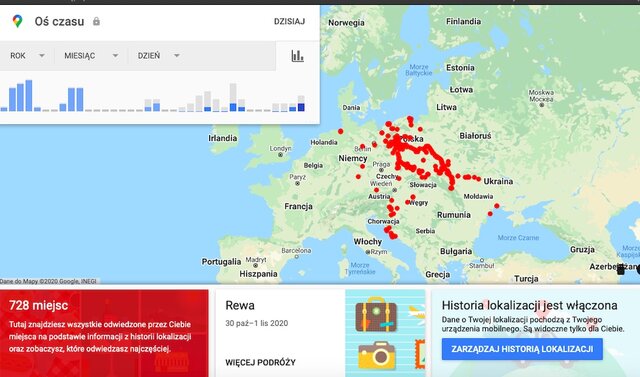Click the Włochy label on the map
The width and height of the screenshot is (640, 377).
[x=367, y=242]
